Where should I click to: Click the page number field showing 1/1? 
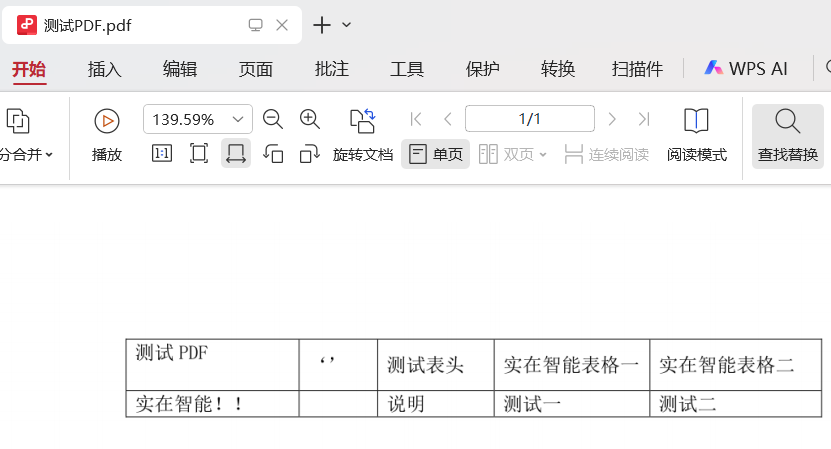click(529, 119)
